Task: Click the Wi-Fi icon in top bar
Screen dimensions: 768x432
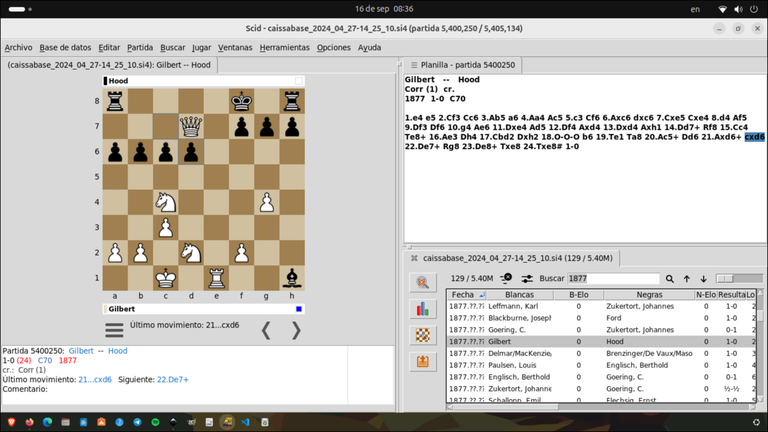Action: [x=722, y=9]
